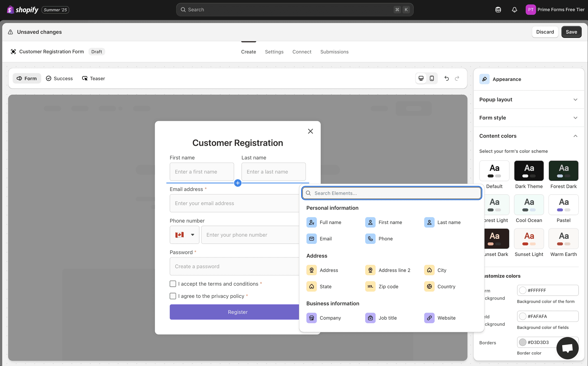Add the State element
This screenshot has height=366, width=588.
(x=319, y=287)
